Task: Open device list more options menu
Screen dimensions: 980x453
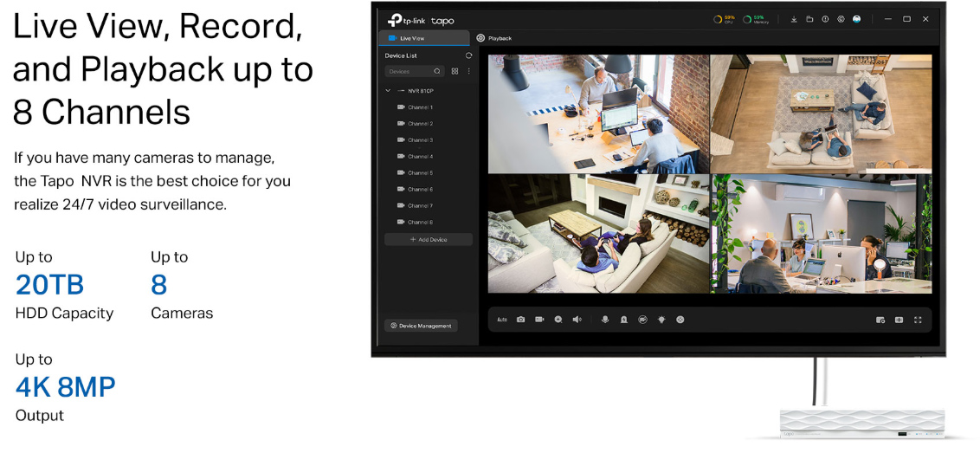Action: [x=468, y=71]
